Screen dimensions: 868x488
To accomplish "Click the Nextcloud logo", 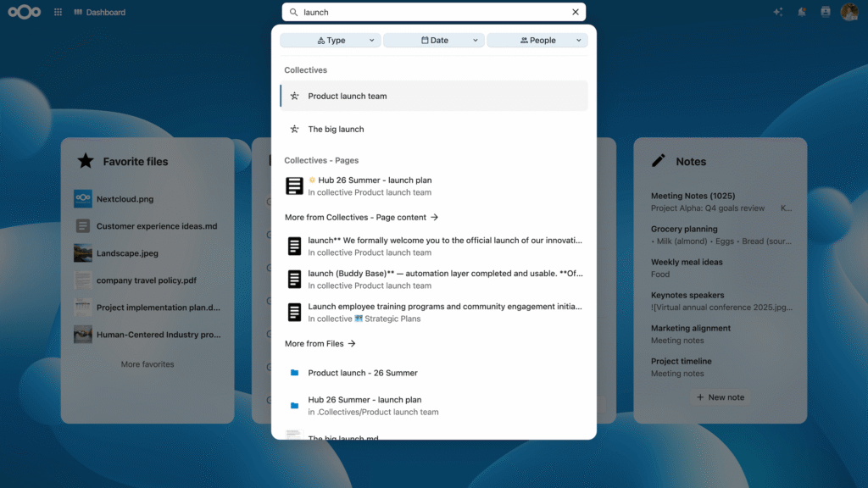I will (25, 12).
